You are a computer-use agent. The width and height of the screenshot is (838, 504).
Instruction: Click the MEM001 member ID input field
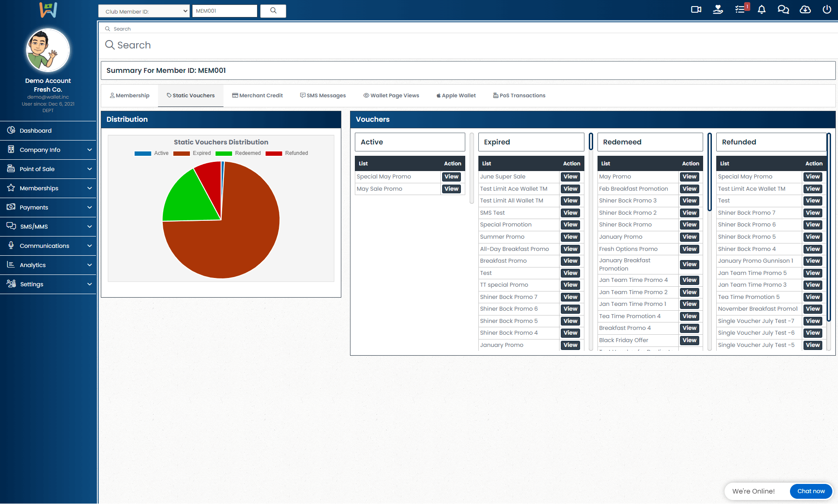(x=224, y=11)
